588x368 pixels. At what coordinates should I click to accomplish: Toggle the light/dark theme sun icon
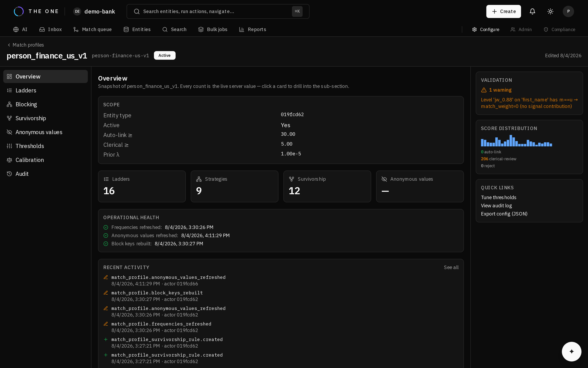coord(550,11)
